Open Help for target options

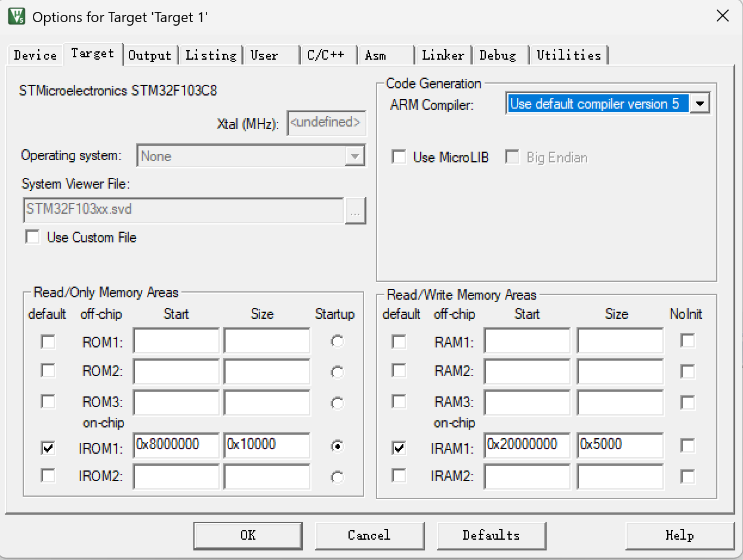click(x=680, y=535)
